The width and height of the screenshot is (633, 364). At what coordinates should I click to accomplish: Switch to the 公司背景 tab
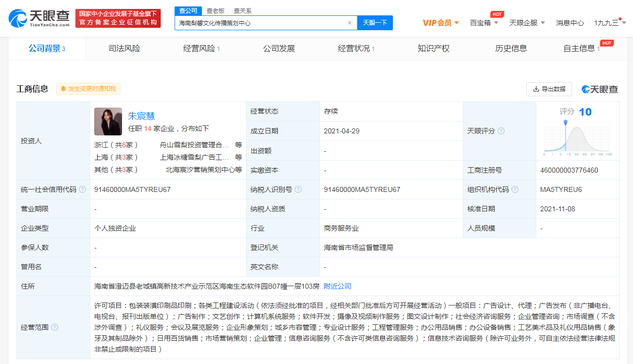47,48
